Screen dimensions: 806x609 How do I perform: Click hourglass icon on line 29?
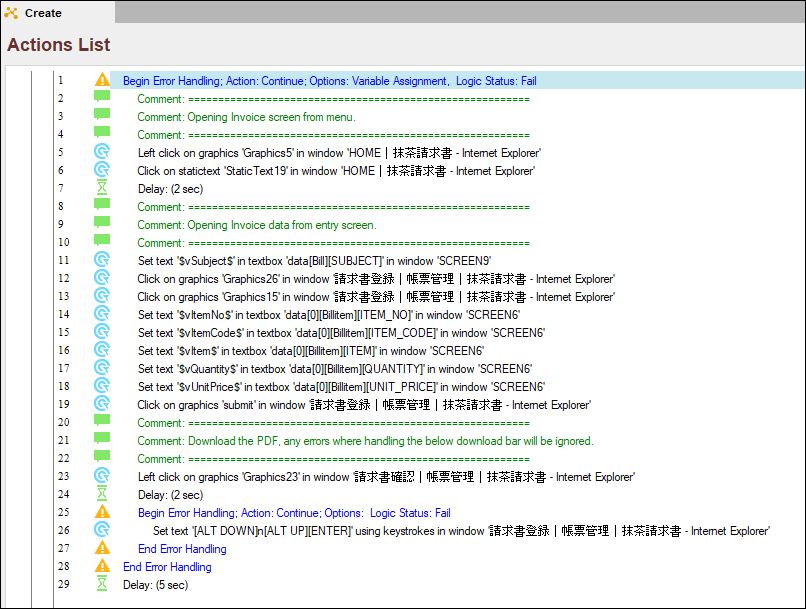pos(102,585)
